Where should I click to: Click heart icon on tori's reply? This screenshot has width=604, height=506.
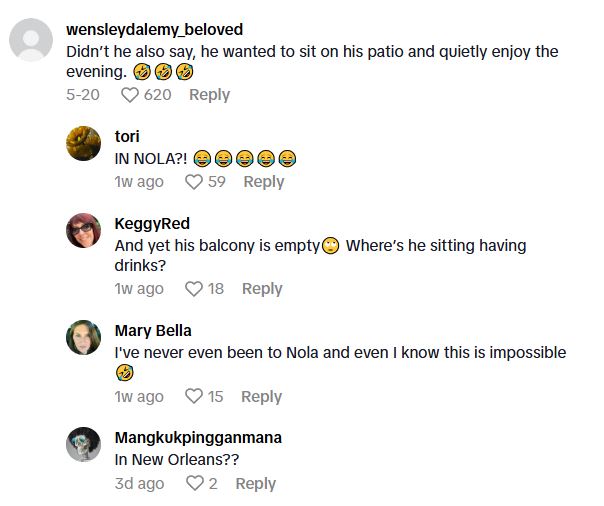click(195, 182)
